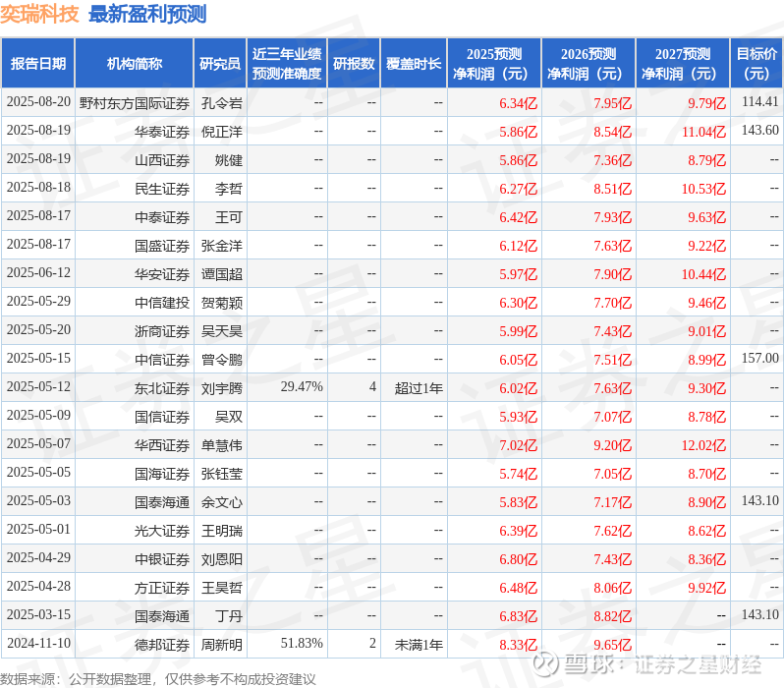Screen dimensions: 784x688
Task: Click coverage duration 未满1年
Action: [x=419, y=645]
